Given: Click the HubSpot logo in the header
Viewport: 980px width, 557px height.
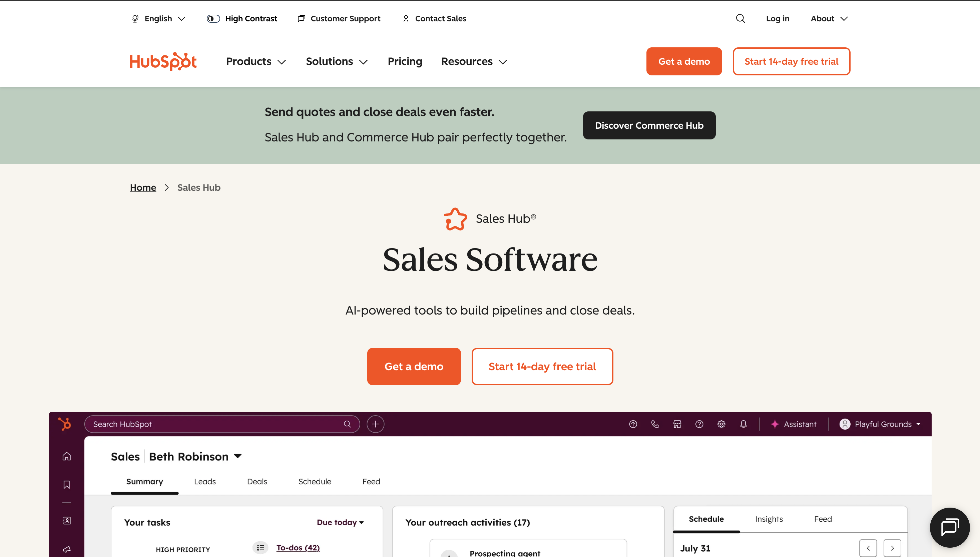Looking at the screenshot, I should pyautogui.click(x=163, y=61).
